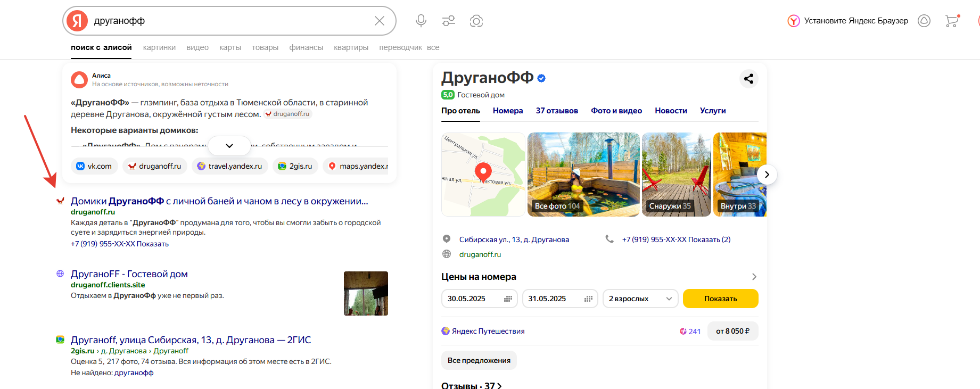Click the druganoff.ru source chip

click(155, 166)
